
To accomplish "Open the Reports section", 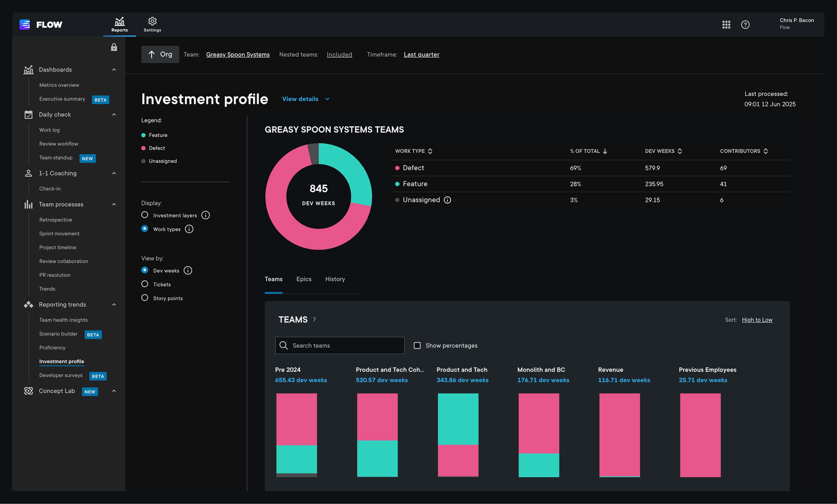I will coord(120,25).
